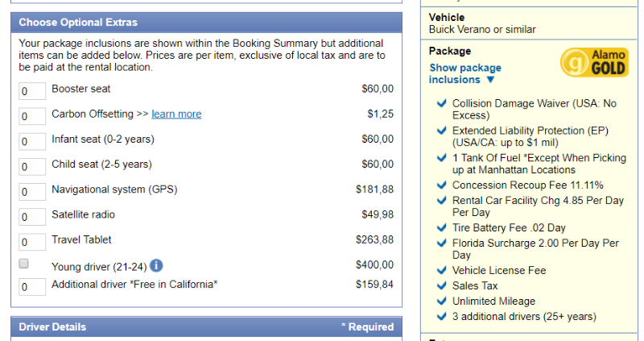
Task: Select the Additional driver quantity box
Action: [32, 287]
